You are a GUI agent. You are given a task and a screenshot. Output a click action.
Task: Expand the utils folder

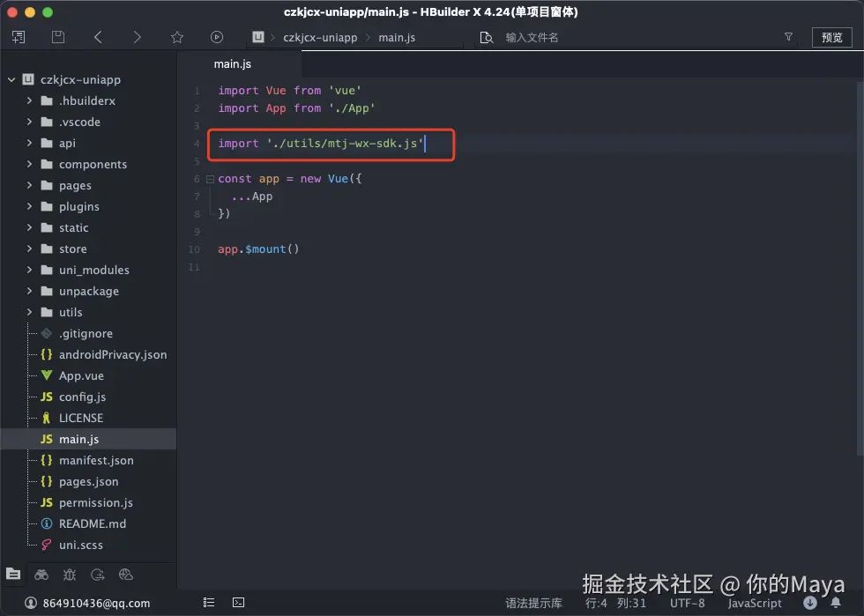click(29, 313)
